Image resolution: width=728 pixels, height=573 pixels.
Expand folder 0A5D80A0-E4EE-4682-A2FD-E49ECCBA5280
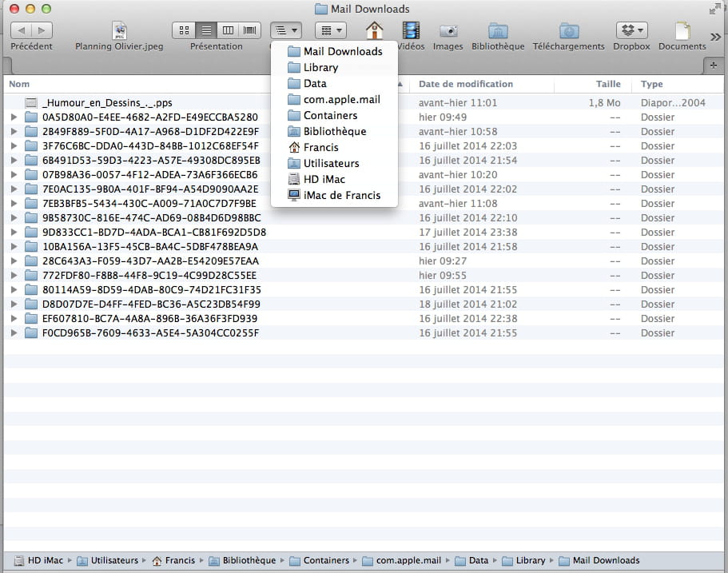pyautogui.click(x=14, y=117)
